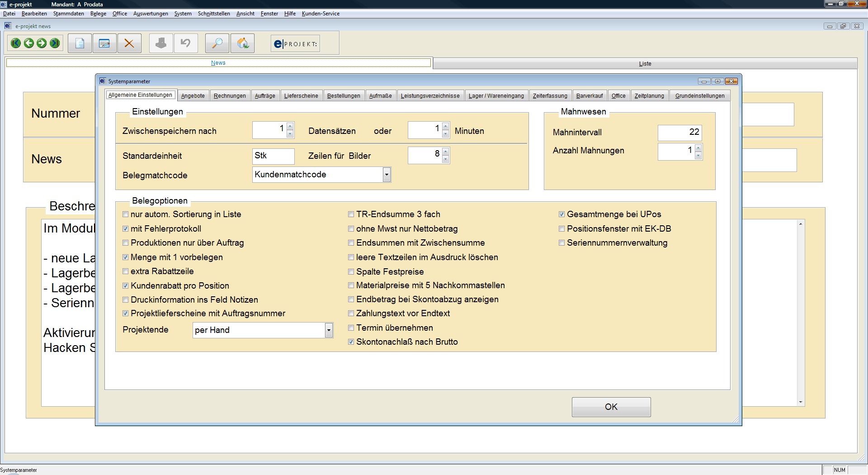Decrease Anzahl Mahnungen value
This screenshot has height=475, width=868.
pyautogui.click(x=698, y=156)
